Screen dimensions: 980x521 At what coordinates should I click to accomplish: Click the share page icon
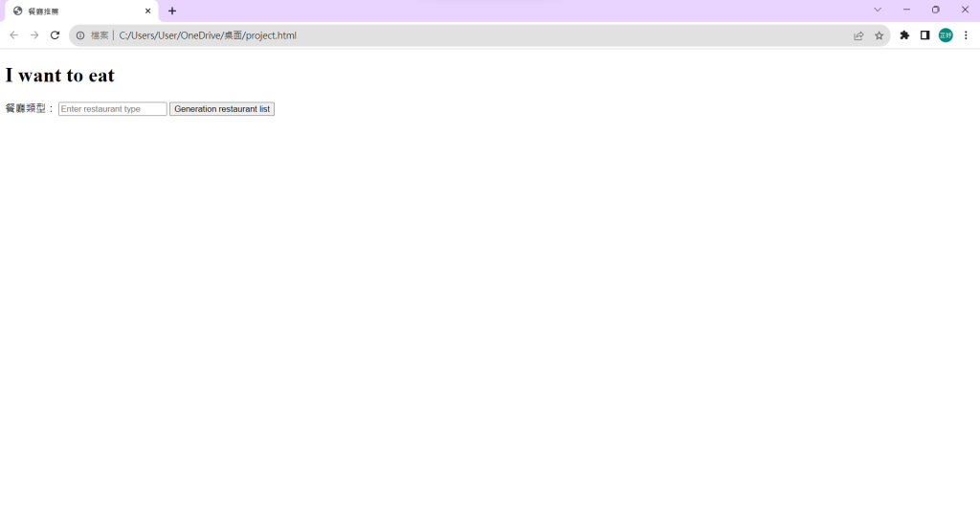(x=858, y=35)
